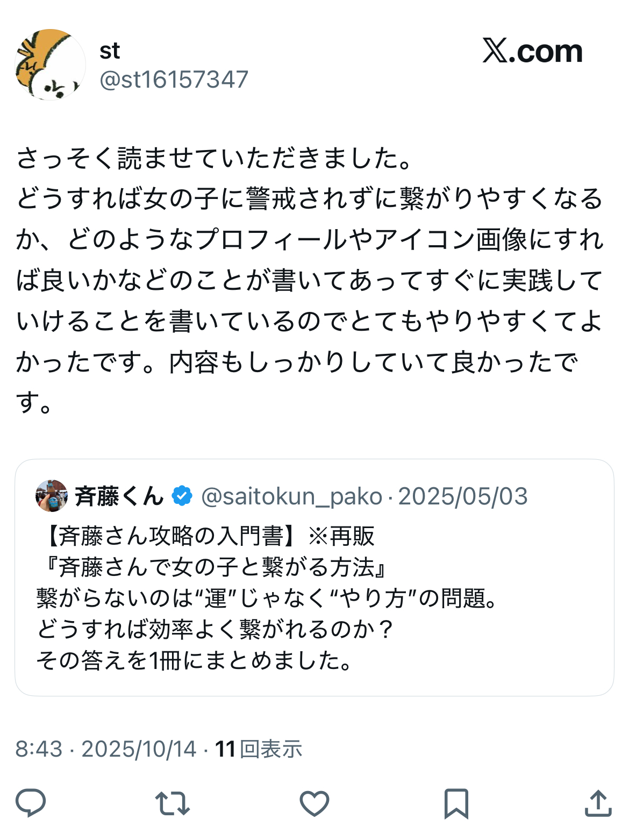Click the @saitokun_pako handle

point(291,496)
